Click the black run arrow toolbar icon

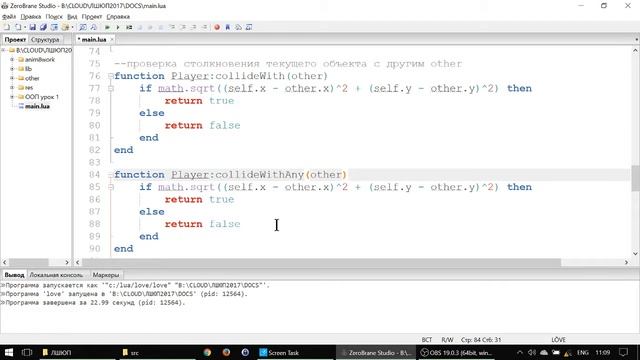tap(118, 27)
